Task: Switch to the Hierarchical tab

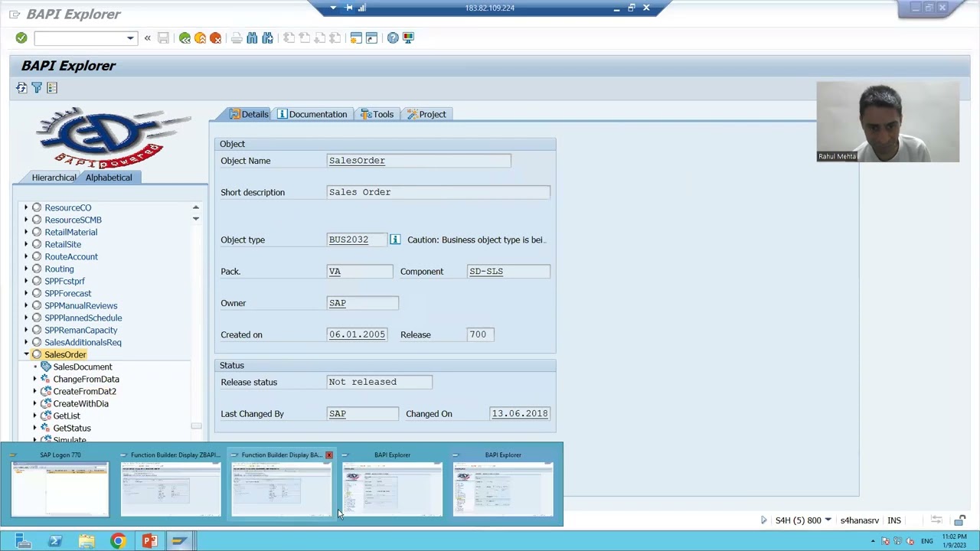Action: [x=54, y=178]
